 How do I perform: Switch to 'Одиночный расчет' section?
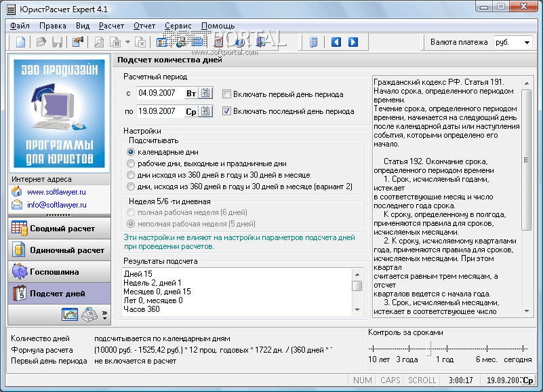pyautogui.click(x=59, y=250)
